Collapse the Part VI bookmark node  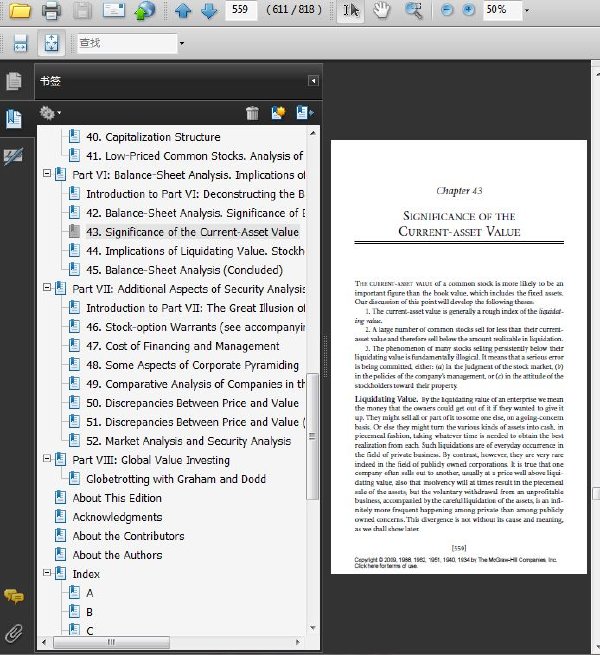pyautogui.click(x=47, y=173)
